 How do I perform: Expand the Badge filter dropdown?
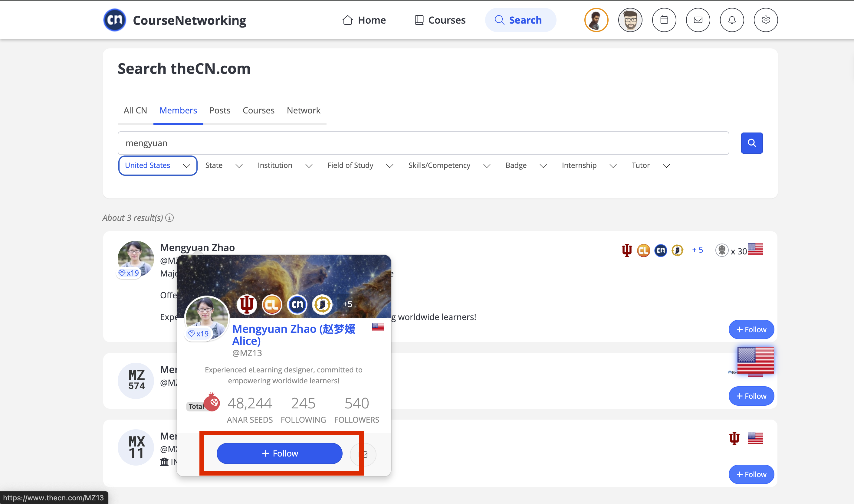526,165
